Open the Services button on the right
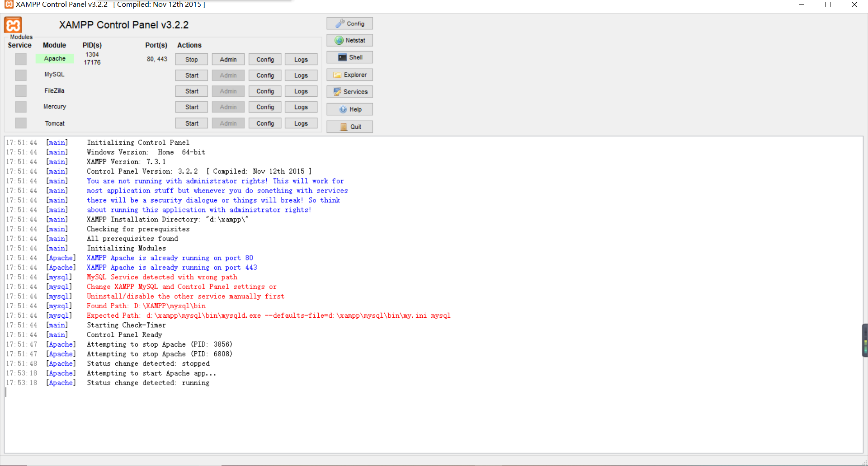The height and width of the screenshot is (466, 868). 350,92
